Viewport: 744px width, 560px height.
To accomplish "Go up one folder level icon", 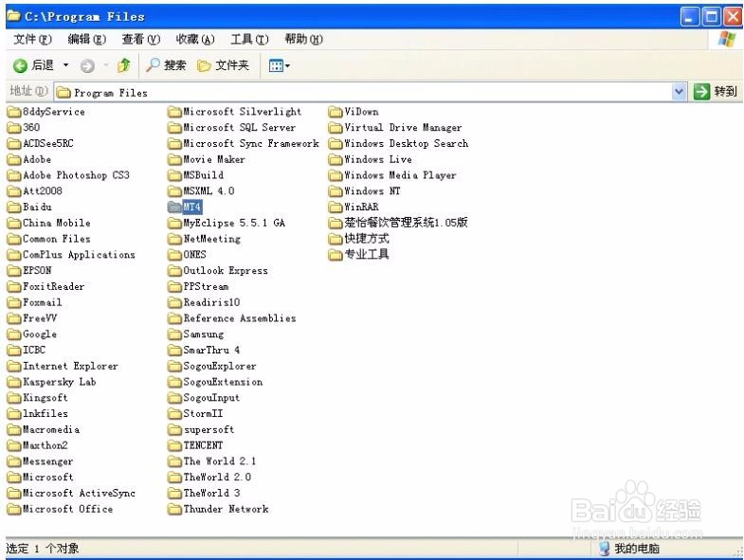I will pos(124,65).
